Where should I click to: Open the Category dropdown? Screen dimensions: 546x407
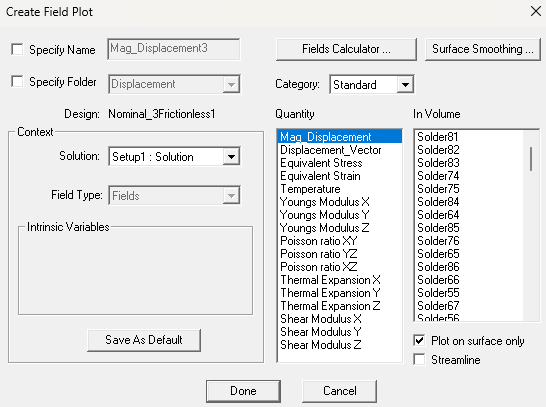pos(405,85)
